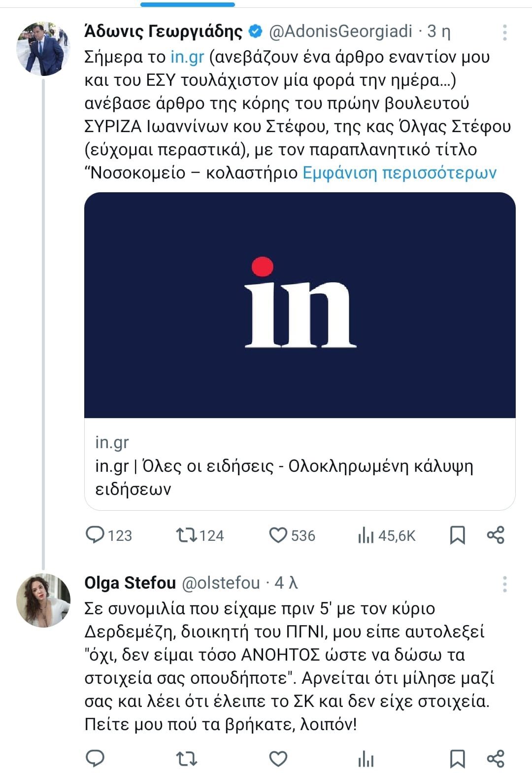Open more options for Georgiadis's tweet

(504, 33)
